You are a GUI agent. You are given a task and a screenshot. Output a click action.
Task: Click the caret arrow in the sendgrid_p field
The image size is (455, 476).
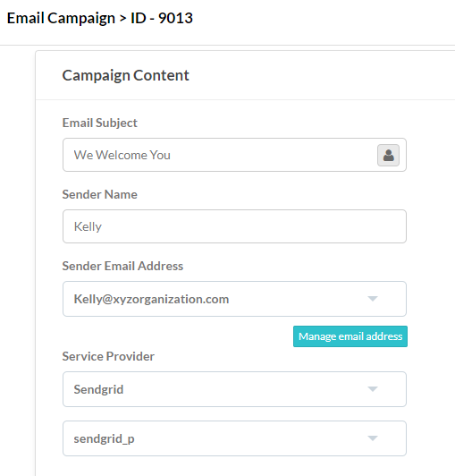tap(373, 438)
